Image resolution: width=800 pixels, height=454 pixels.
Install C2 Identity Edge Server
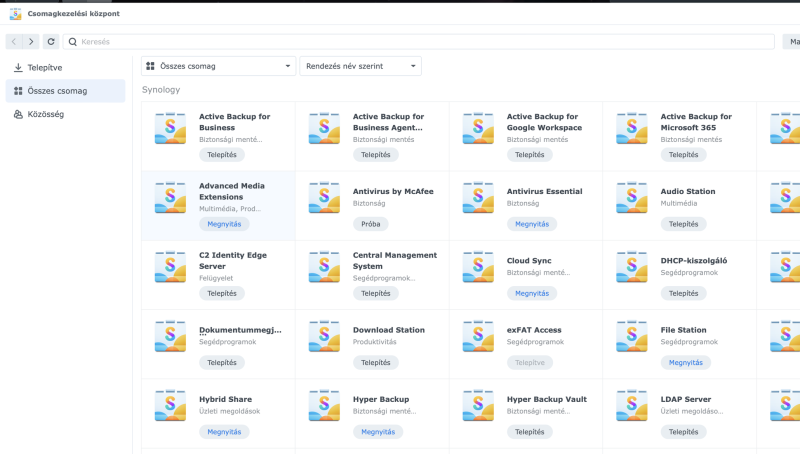click(222, 293)
